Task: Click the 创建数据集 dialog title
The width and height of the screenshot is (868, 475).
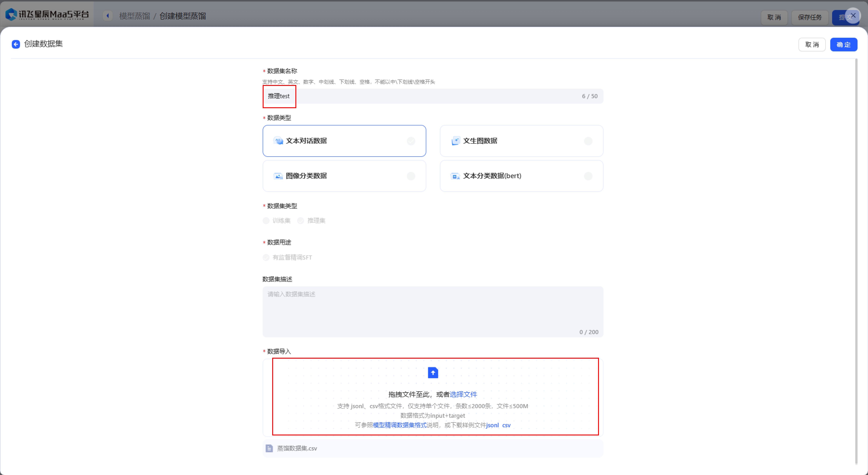Action: [x=43, y=44]
